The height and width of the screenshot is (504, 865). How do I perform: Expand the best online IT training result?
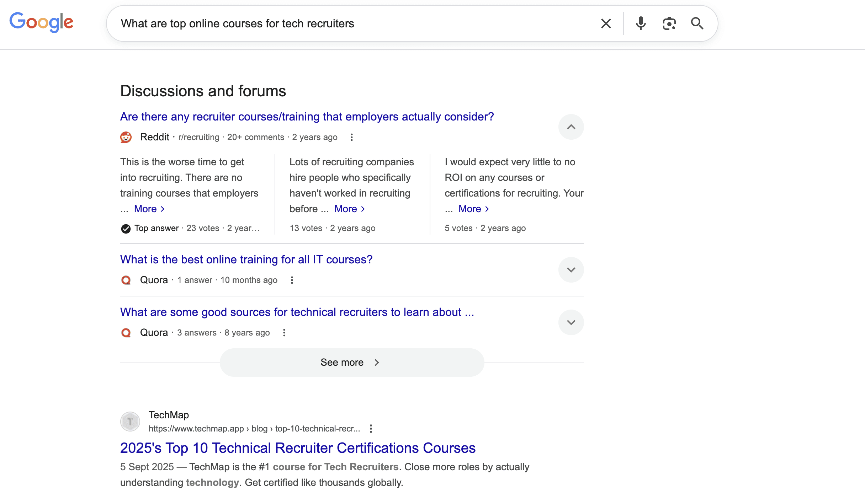(571, 269)
